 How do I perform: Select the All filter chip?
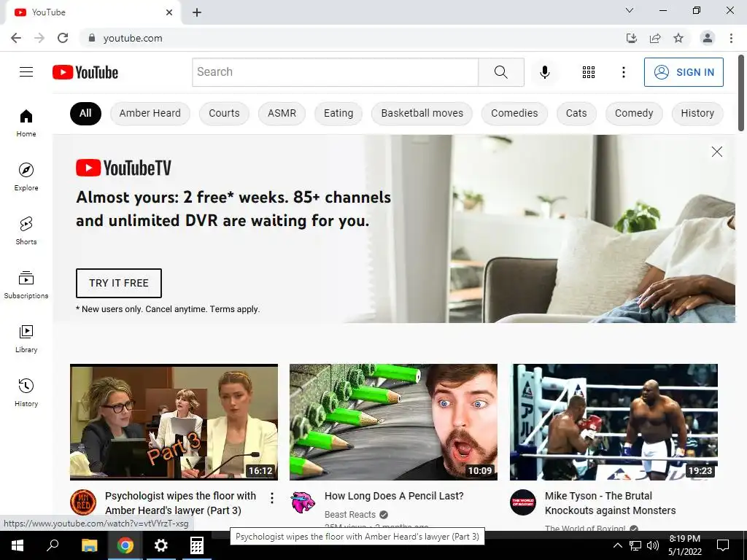(86, 113)
